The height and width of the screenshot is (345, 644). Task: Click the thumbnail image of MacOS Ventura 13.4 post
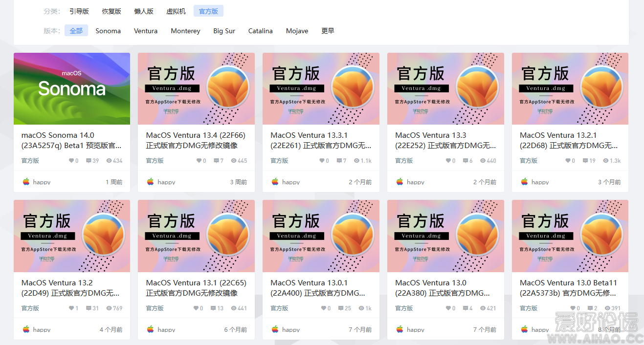point(196,88)
